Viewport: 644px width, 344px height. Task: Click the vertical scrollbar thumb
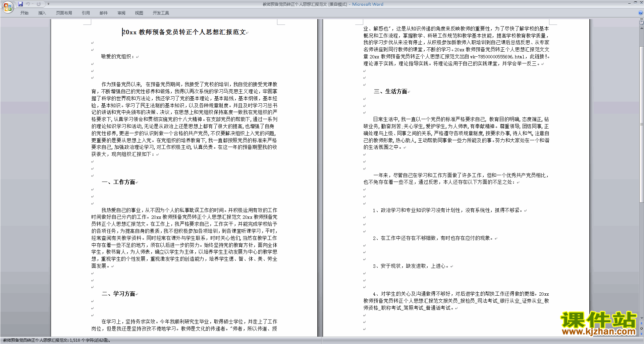(x=642, y=124)
